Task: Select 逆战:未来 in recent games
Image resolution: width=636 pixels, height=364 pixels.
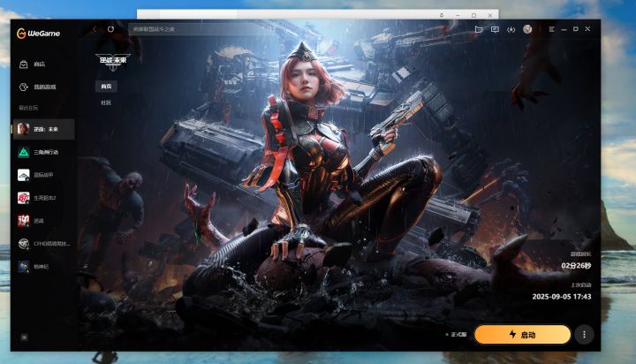Action: click(x=43, y=129)
